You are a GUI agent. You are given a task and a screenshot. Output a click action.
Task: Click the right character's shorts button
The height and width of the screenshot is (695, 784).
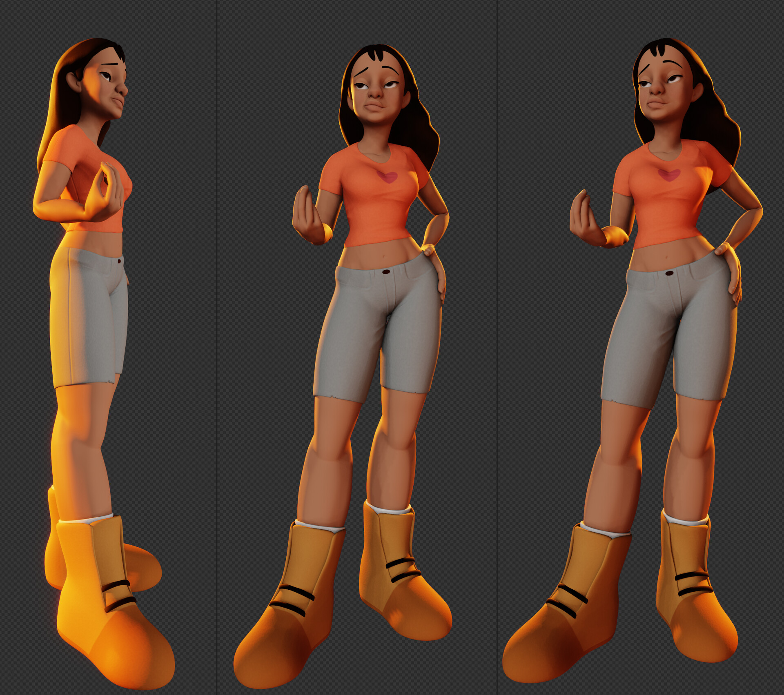(669, 273)
